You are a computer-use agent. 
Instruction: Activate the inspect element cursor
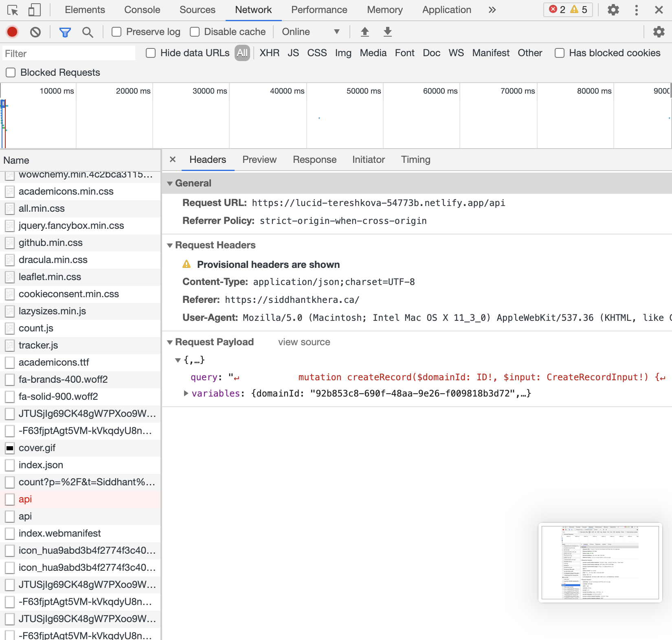tap(13, 9)
